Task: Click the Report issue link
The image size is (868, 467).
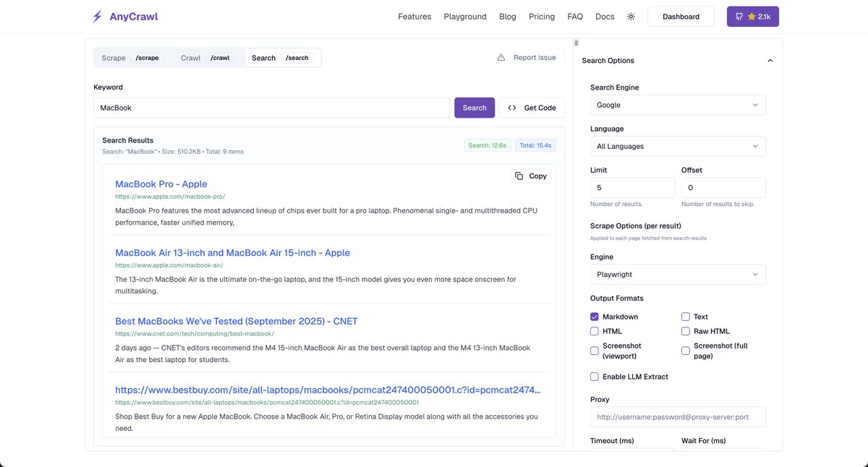Action: (x=535, y=58)
